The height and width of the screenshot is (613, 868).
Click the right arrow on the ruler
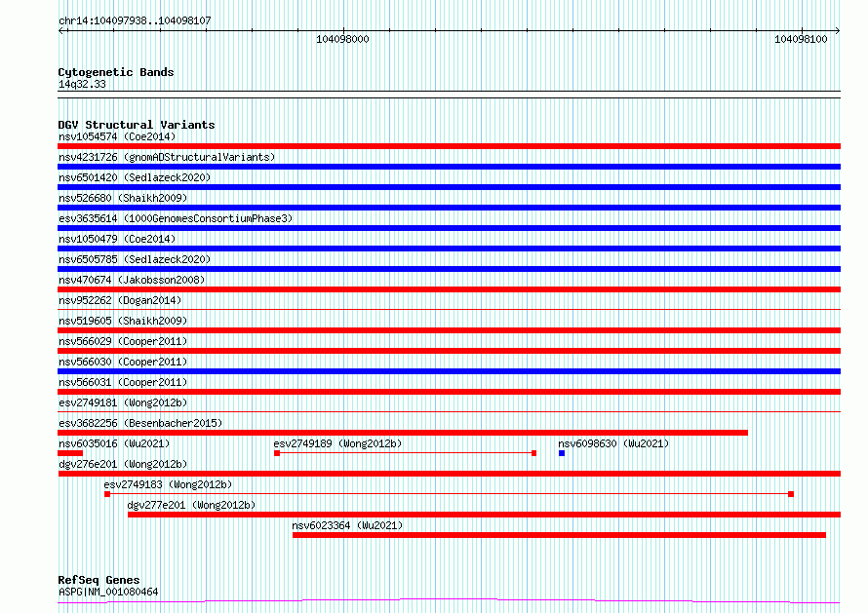click(x=837, y=31)
